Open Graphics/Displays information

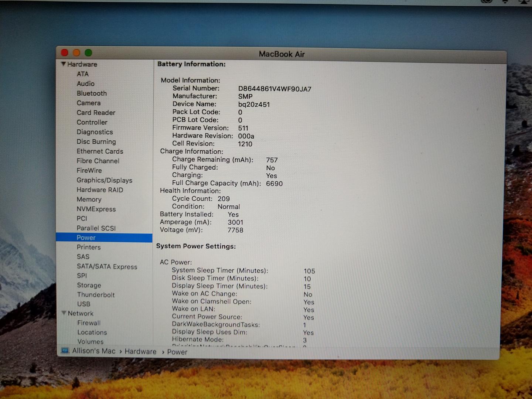[105, 180]
